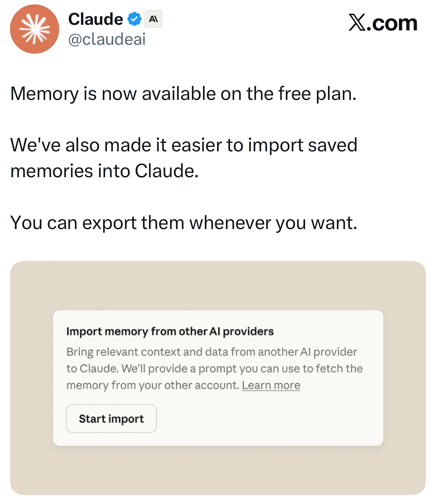The width and height of the screenshot is (436, 504).
Task: Open the attached beige image preview
Action: click(x=218, y=285)
